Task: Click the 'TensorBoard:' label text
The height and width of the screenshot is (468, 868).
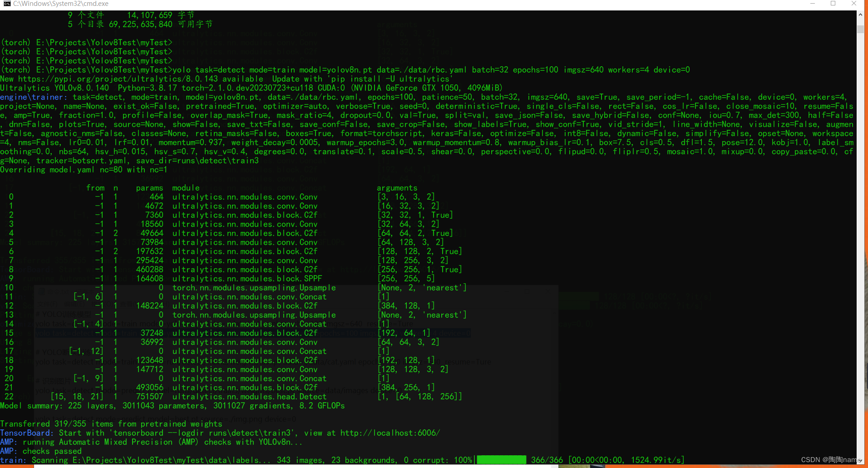Action: click(x=27, y=433)
